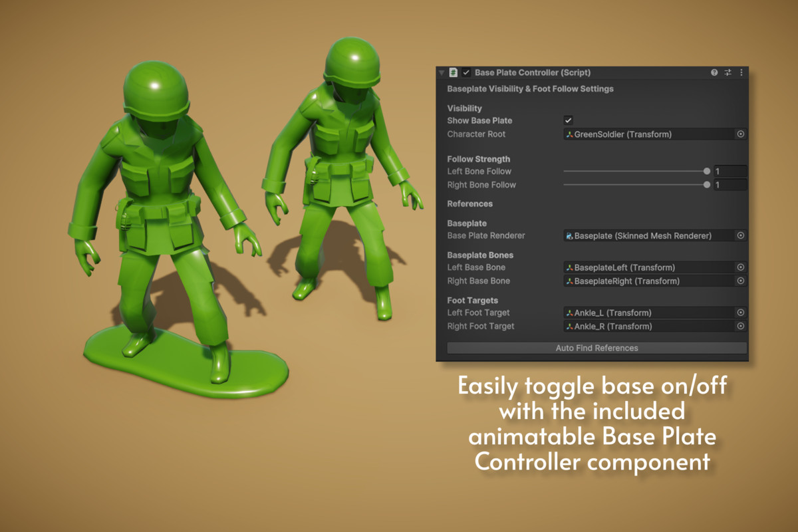This screenshot has height=532, width=798.
Task: Click the presets icon in the component header
Action: click(x=728, y=72)
